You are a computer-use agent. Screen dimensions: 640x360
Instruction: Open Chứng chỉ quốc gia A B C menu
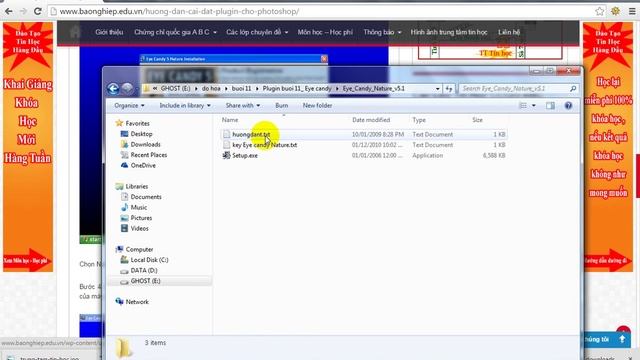coord(175,32)
